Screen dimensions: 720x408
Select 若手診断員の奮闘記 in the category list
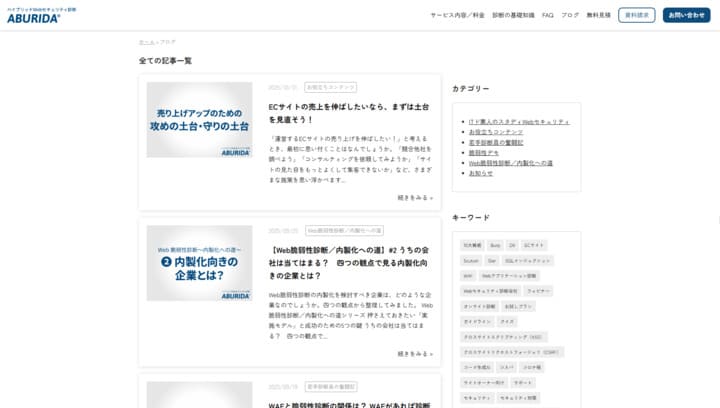click(x=496, y=142)
